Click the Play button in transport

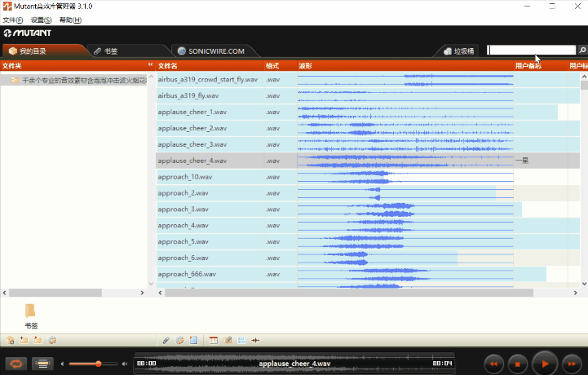tap(546, 363)
